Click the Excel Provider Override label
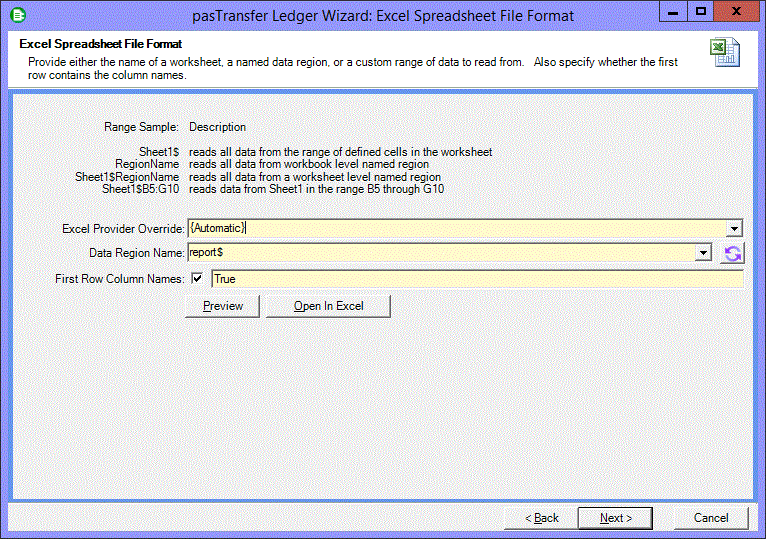The height and width of the screenshot is (539, 766). 123,229
